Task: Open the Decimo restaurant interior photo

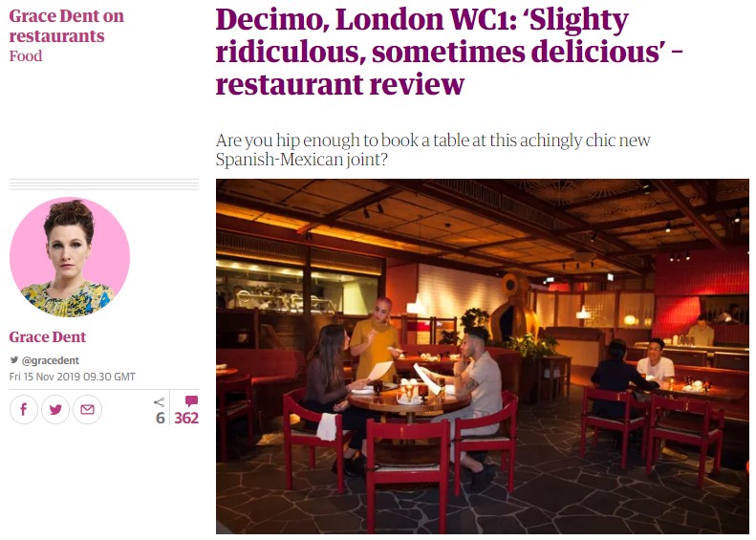Action: 482,356
